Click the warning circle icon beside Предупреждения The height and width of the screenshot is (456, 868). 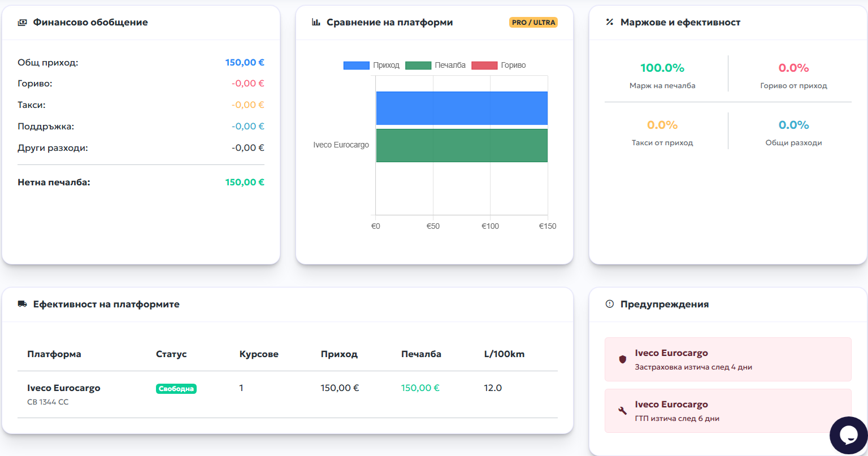pos(609,304)
